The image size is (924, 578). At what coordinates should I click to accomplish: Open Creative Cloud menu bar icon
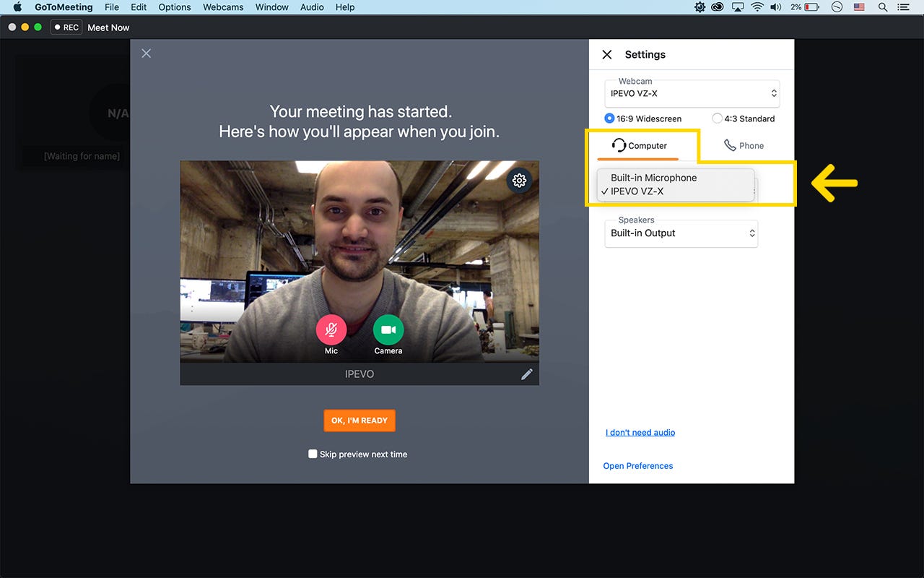coord(718,7)
